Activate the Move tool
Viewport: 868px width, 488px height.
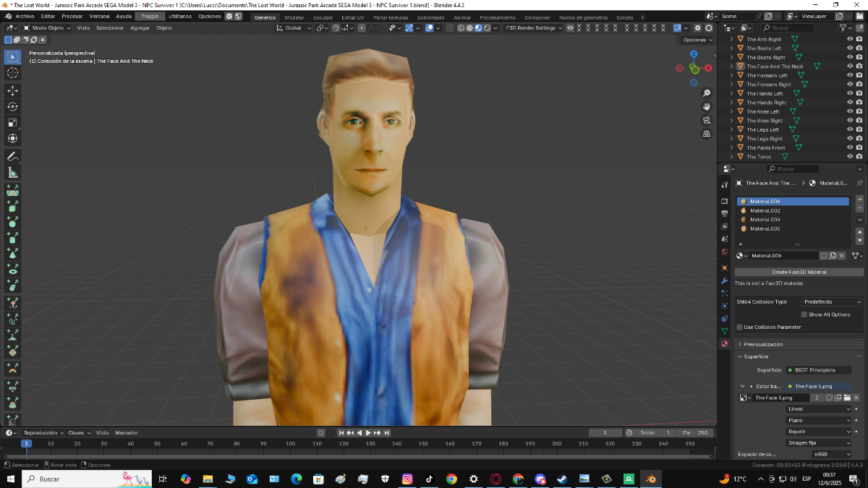coord(13,90)
